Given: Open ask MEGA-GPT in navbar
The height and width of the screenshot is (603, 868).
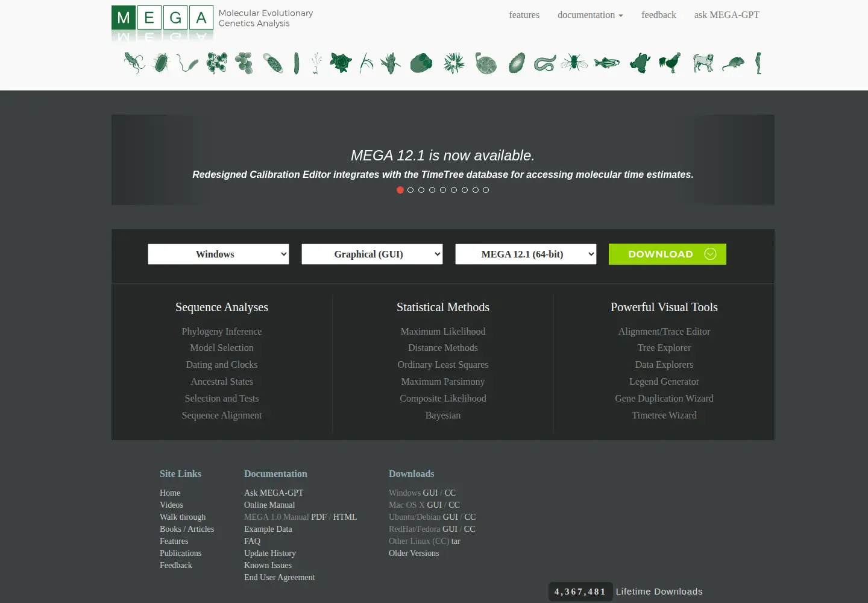Looking at the screenshot, I should click(x=726, y=15).
